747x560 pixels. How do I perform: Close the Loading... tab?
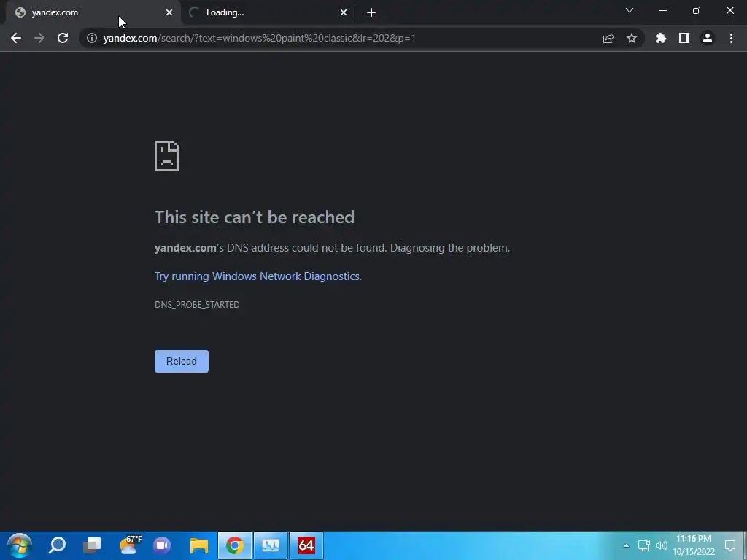(x=344, y=12)
